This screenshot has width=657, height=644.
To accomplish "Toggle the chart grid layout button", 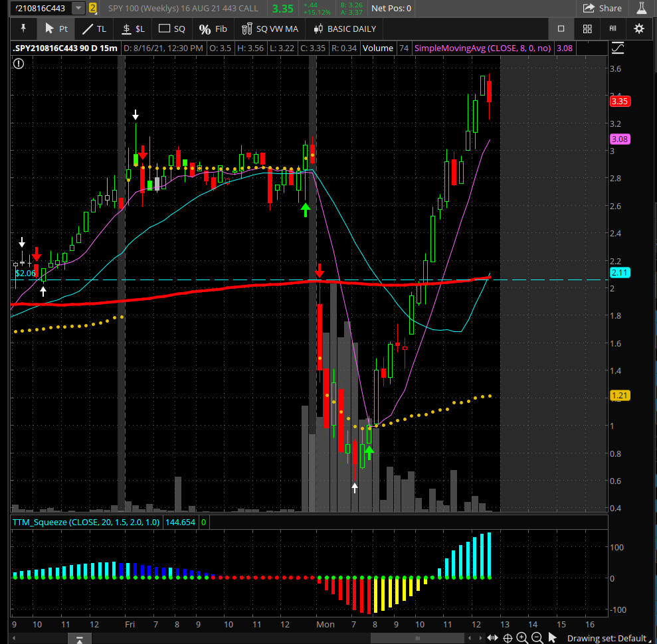I will point(587,29).
